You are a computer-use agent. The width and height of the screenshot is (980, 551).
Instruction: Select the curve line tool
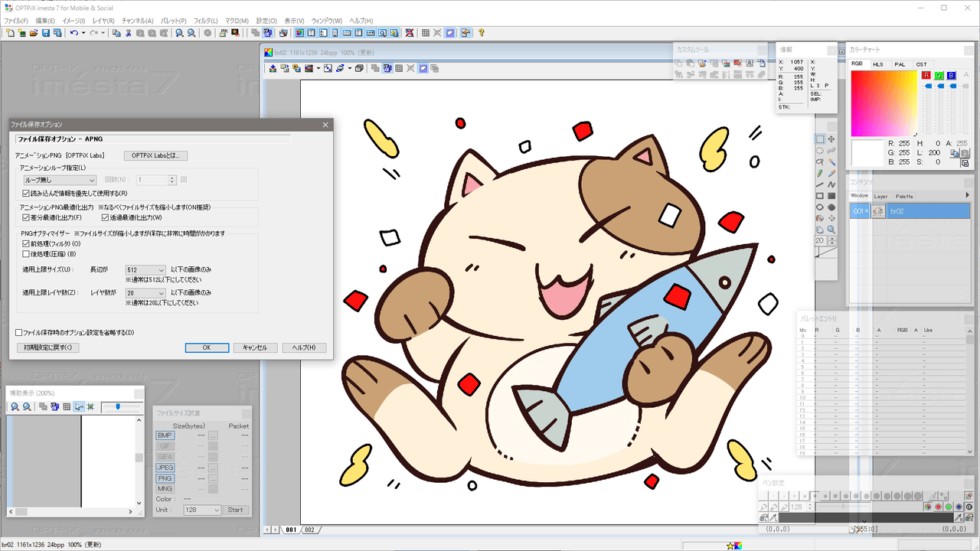(831, 184)
